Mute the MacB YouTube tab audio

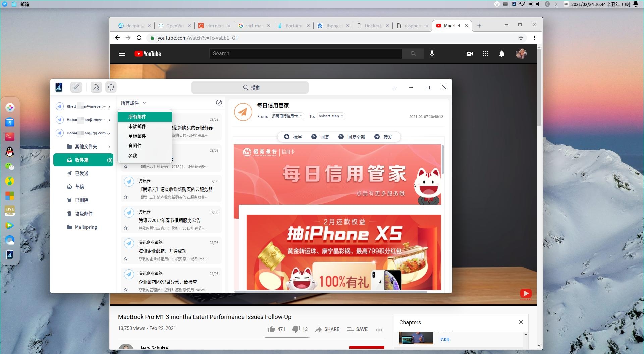coord(460,26)
